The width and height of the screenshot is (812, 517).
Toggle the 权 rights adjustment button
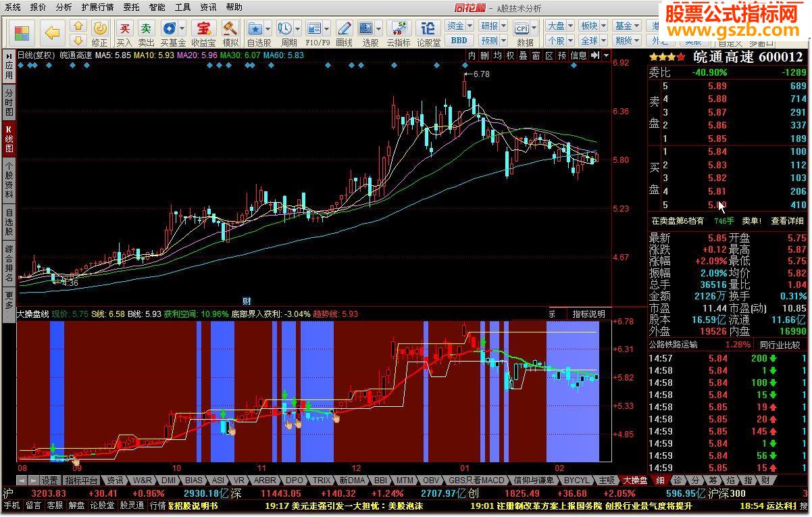point(511,55)
